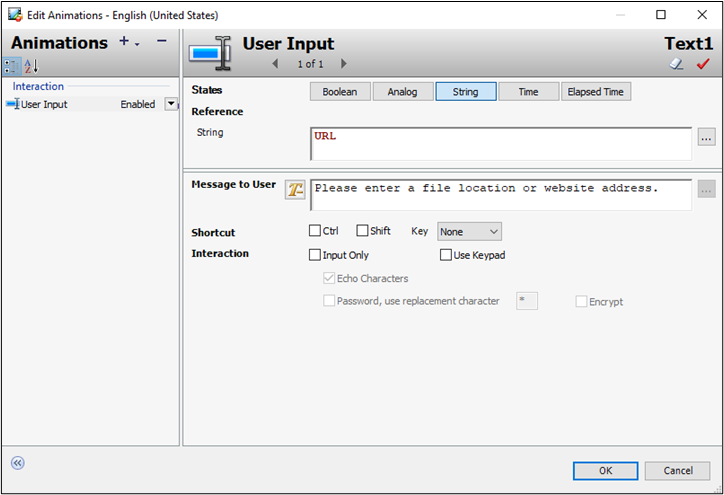This screenshot has height=495, width=724.
Task: Maximize the Edit Animations window
Action: (661, 15)
